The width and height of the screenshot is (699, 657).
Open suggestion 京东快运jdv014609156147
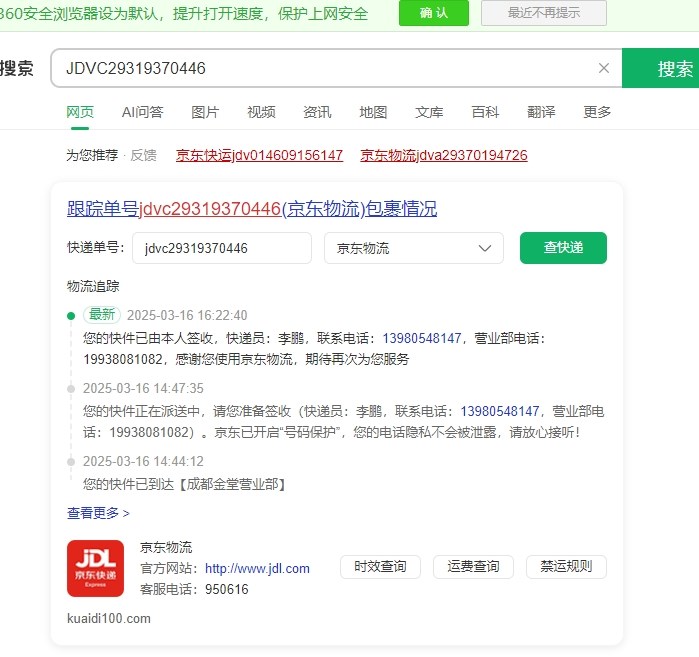[259, 155]
